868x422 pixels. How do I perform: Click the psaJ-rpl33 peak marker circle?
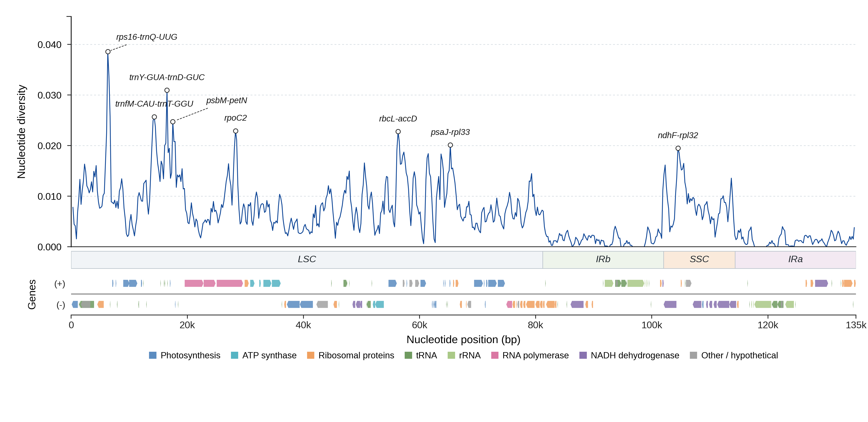(450, 145)
